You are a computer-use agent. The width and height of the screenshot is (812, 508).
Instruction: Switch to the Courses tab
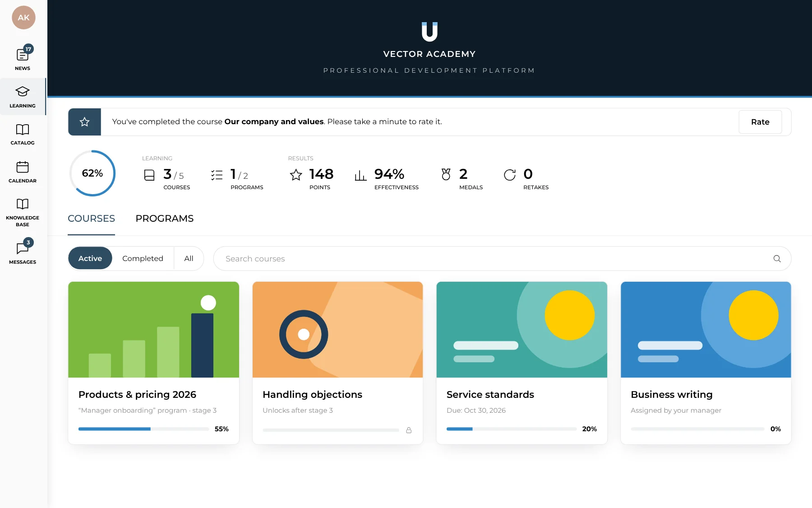click(91, 219)
